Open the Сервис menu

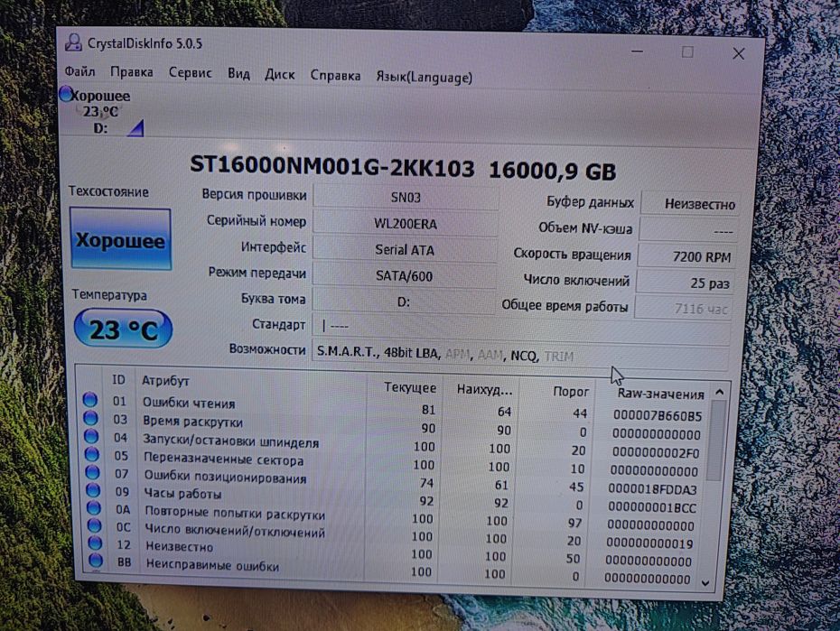click(x=191, y=73)
